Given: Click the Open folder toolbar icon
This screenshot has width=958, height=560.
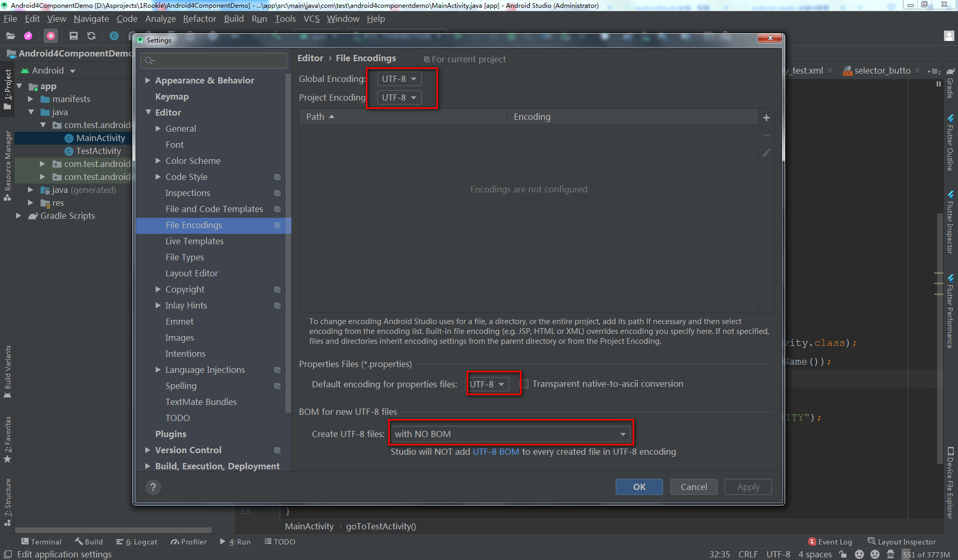Looking at the screenshot, I should pyautogui.click(x=10, y=36).
